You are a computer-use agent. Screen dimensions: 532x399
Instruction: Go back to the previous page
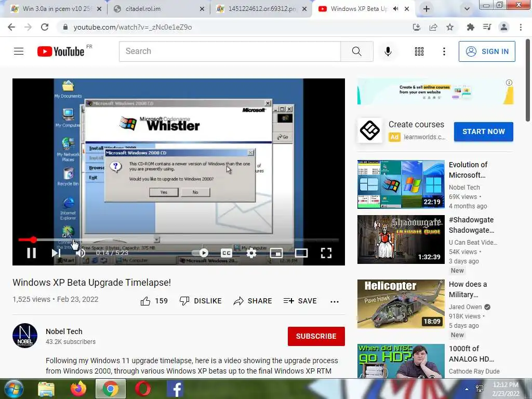click(x=11, y=27)
